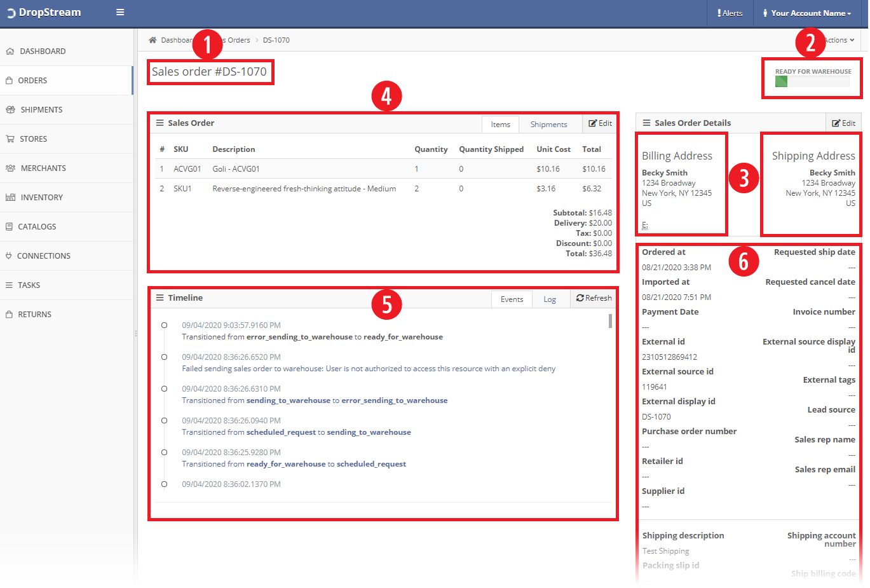This screenshot has width=870, height=588.
Task: Open the Actions dropdown menu
Action: click(x=839, y=40)
